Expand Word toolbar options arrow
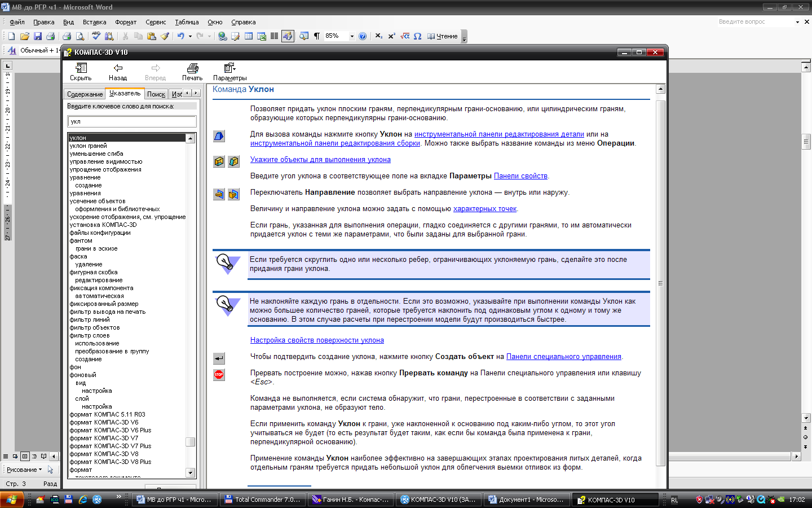This screenshot has height=508, width=812. (465, 37)
